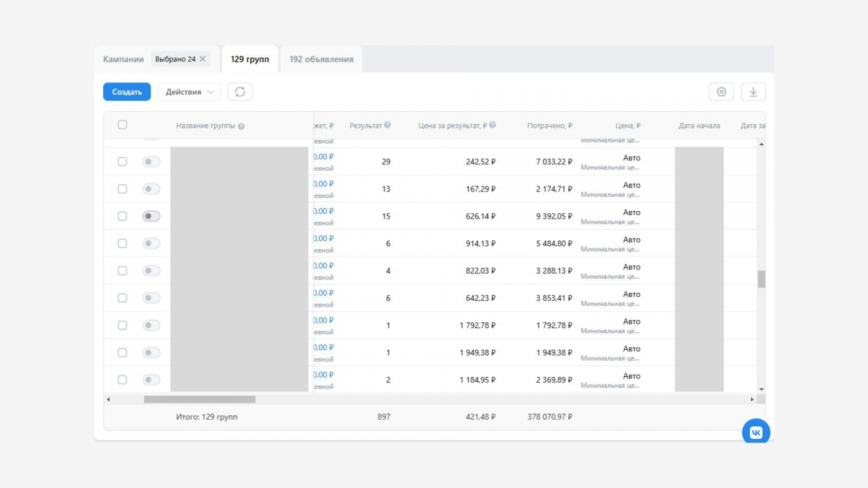This screenshot has height=488, width=868.
Task: Click the download export icon
Action: pyautogui.click(x=753, y=92)
